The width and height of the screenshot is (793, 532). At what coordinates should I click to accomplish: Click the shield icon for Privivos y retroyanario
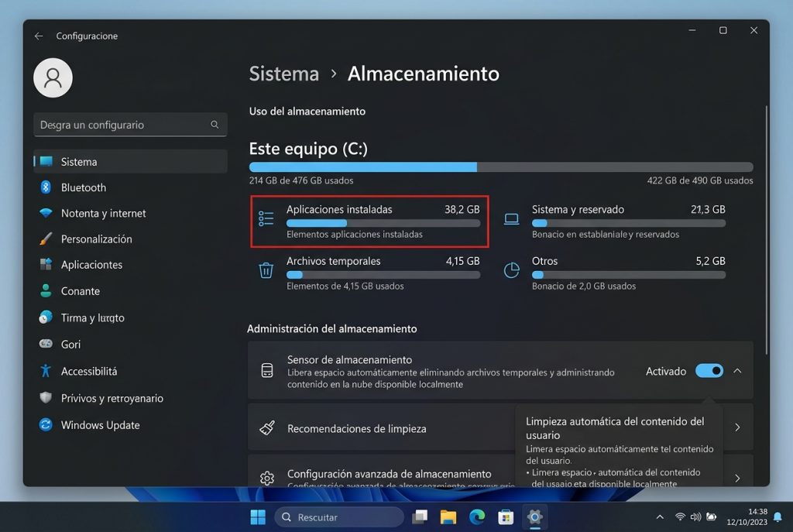(46, 397)
